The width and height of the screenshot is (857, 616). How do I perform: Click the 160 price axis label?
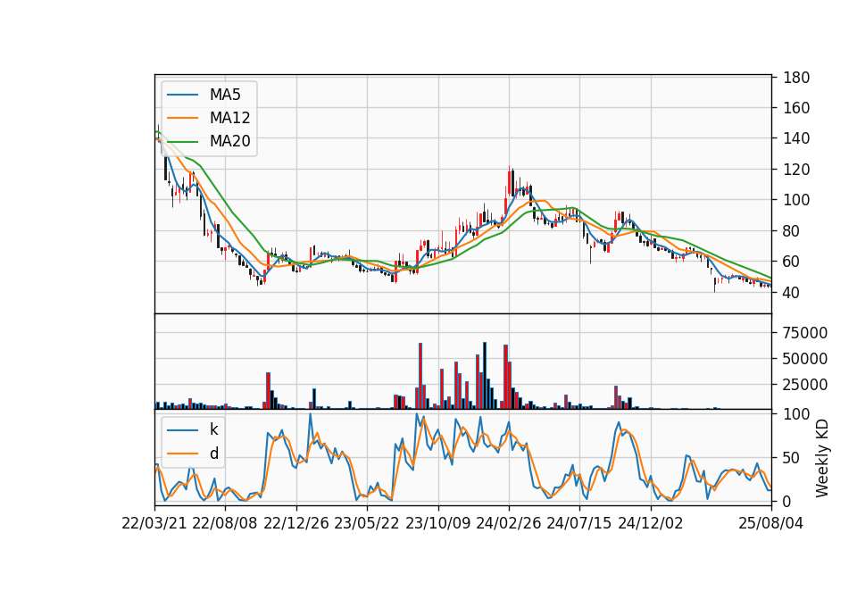tap(796, 108)
